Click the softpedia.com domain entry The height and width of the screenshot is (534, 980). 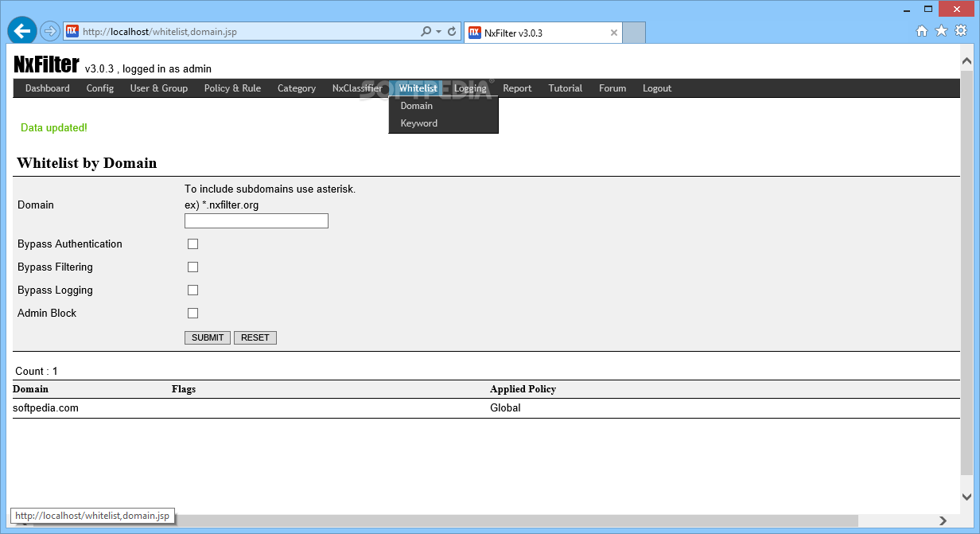coord(45,408)
